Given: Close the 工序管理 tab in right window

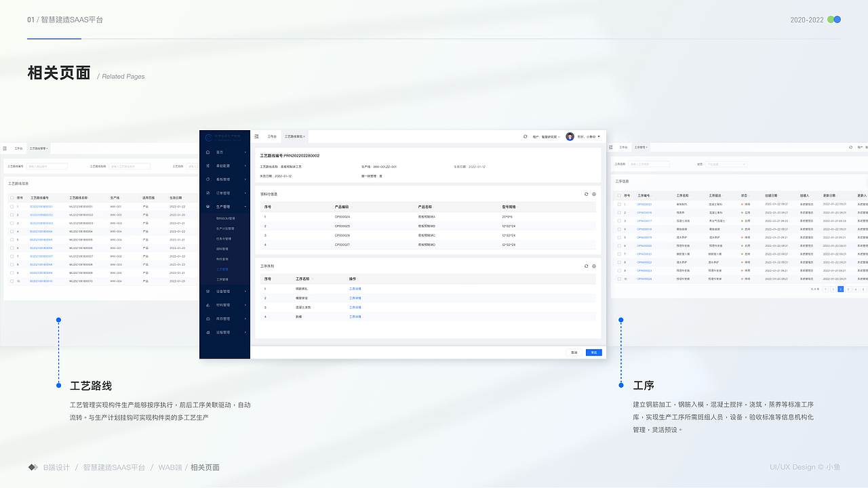Looking at the screenshot, I should (x=646, y=147).
